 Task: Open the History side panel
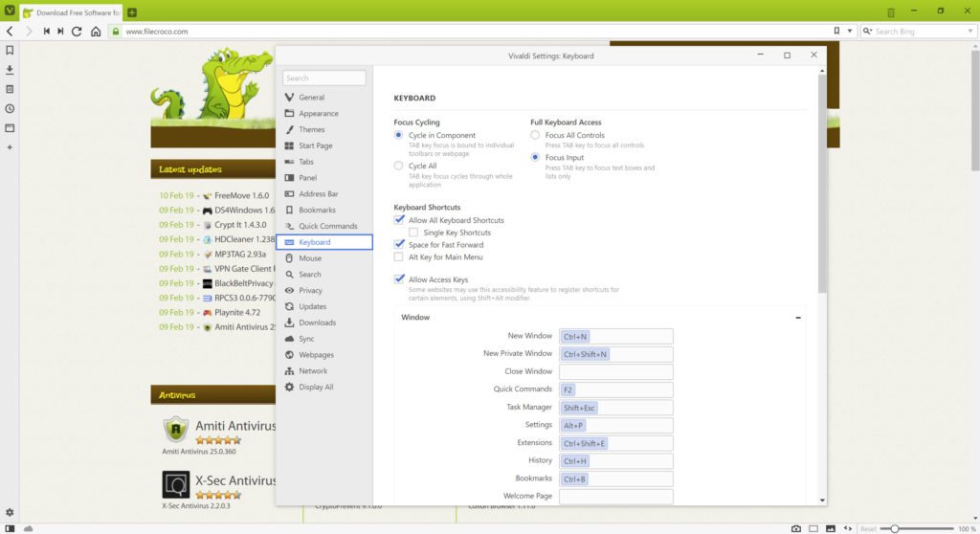[x=10, y=109]
